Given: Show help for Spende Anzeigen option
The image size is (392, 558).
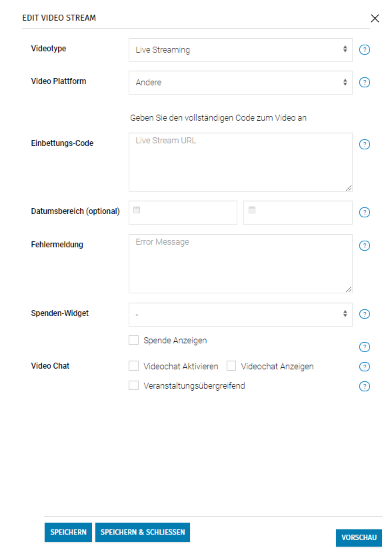Looking at the screenshot, I should pos(364,347).
